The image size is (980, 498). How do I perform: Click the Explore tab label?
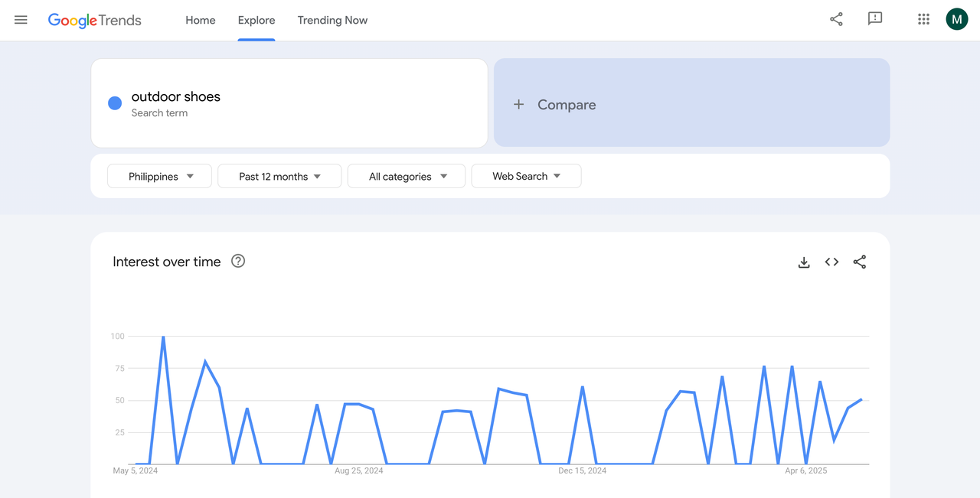click(256, 20)
